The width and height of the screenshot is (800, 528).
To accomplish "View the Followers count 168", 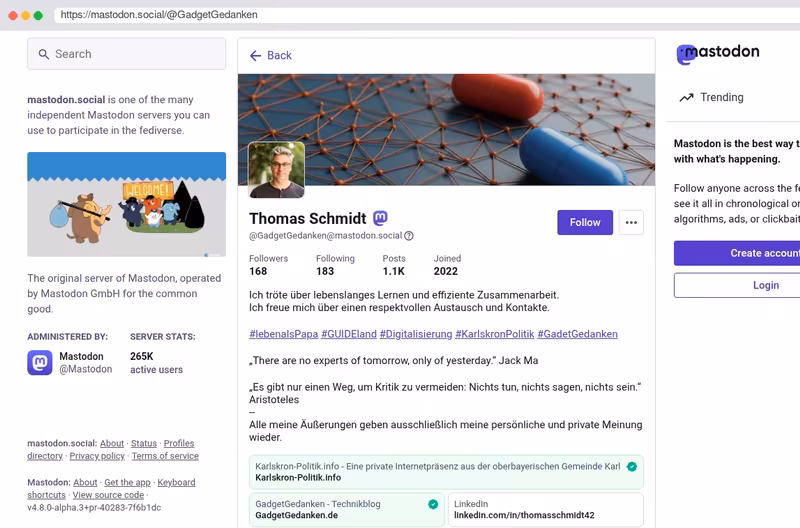I will 268,265.
